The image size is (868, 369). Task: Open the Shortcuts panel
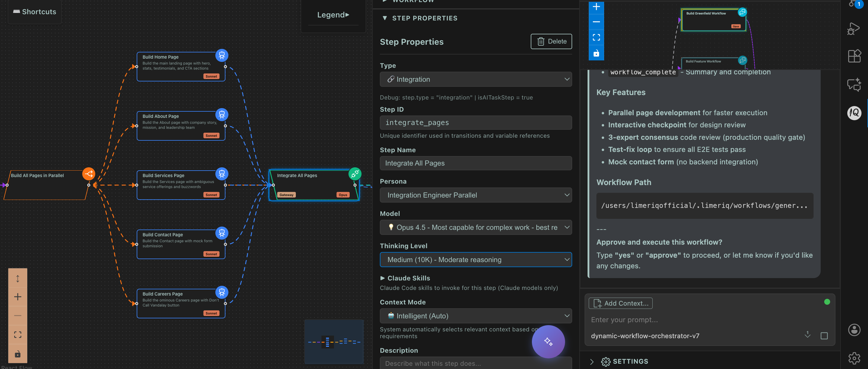pos(34,12)
